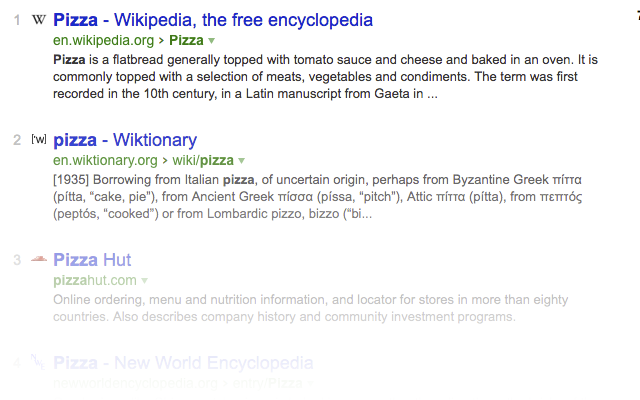
Task: Click the Pizza Hut red hat logo
Action: [39, 259]
